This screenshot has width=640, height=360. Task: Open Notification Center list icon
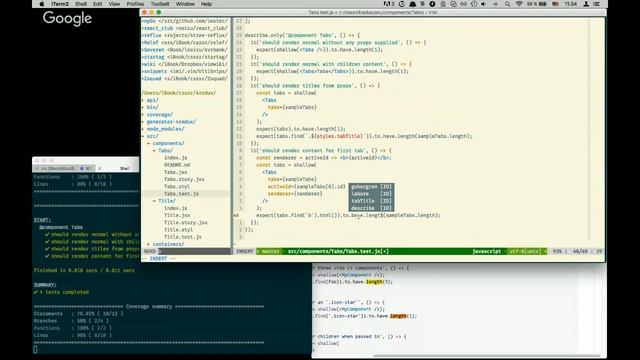pyautogui.click(x=596, y=4)
